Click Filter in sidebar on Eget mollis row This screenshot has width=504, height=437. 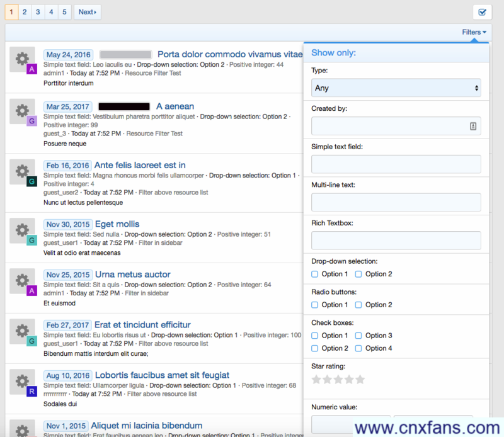pos(161,242)
